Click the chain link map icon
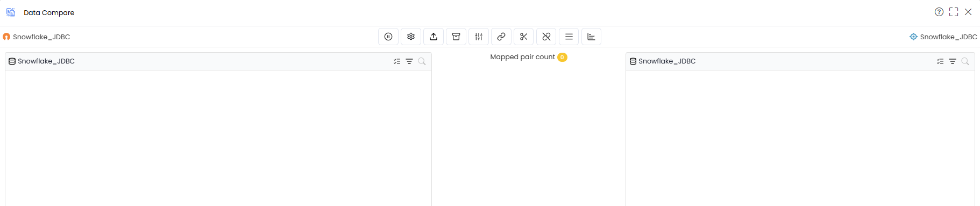Viewport: 980px width, 206px height. [501, 37]
